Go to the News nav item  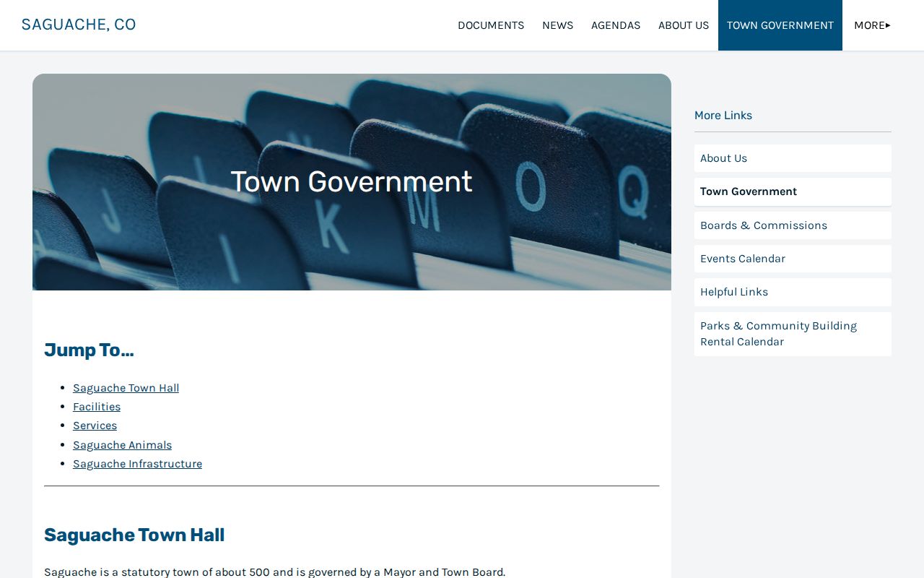pyautogui.click(x=557, y=25)
